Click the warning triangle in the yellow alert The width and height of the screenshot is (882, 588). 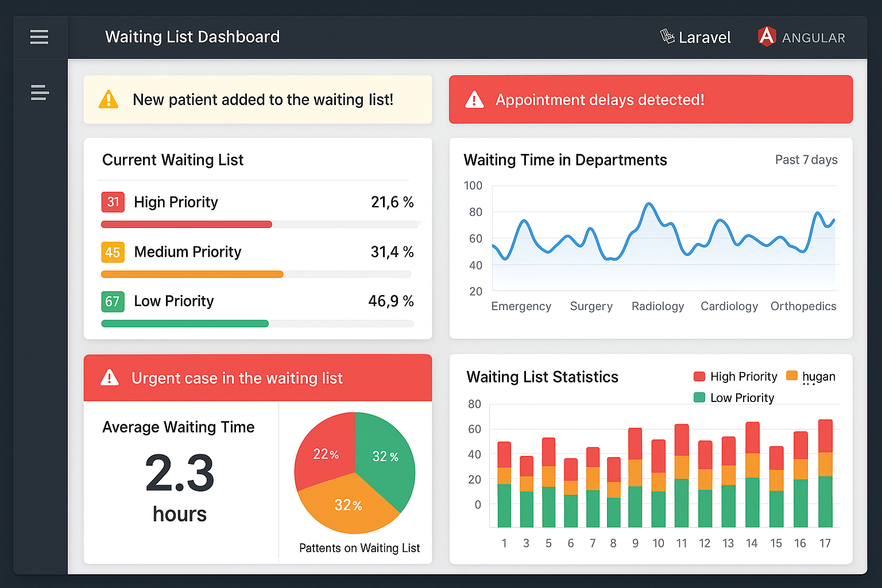click(x=109, y=99)
